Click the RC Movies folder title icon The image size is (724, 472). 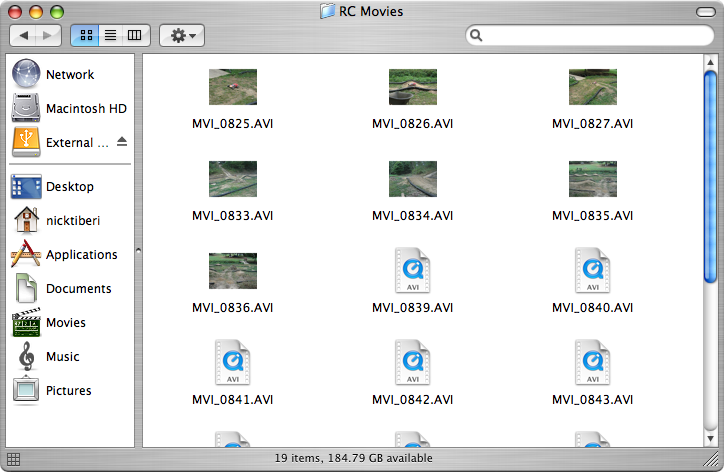click(327, 11)
